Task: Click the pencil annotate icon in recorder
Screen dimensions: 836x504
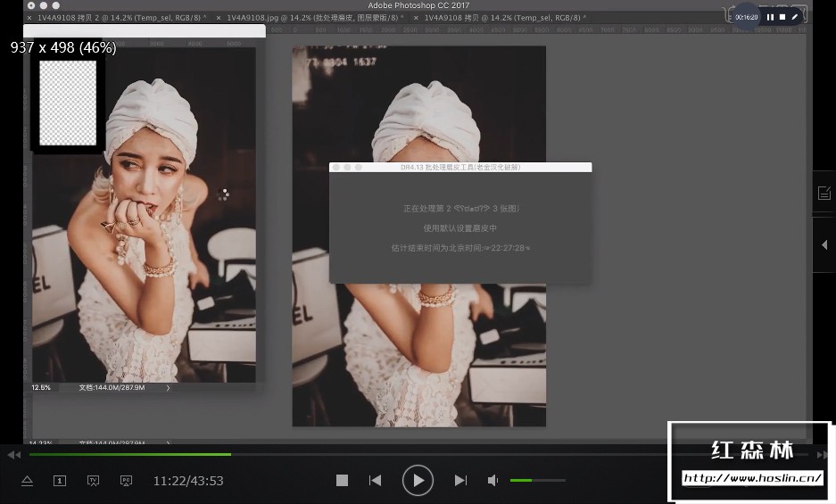Action: click(794, 17)
